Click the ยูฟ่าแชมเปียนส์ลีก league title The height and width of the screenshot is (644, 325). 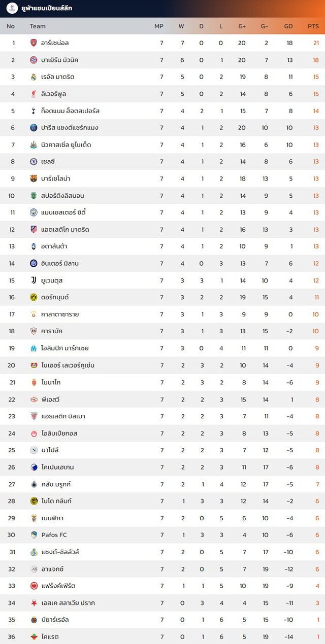click(x=47, y=9)
